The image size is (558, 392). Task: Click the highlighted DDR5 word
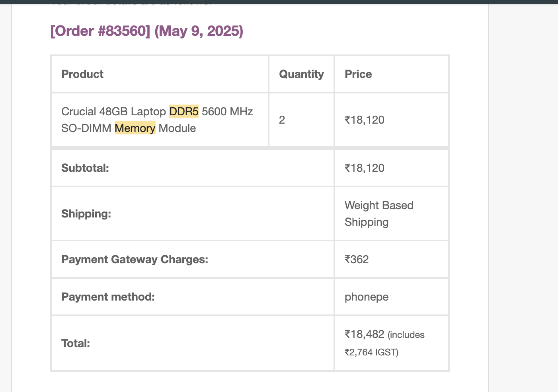coord(183,112)
